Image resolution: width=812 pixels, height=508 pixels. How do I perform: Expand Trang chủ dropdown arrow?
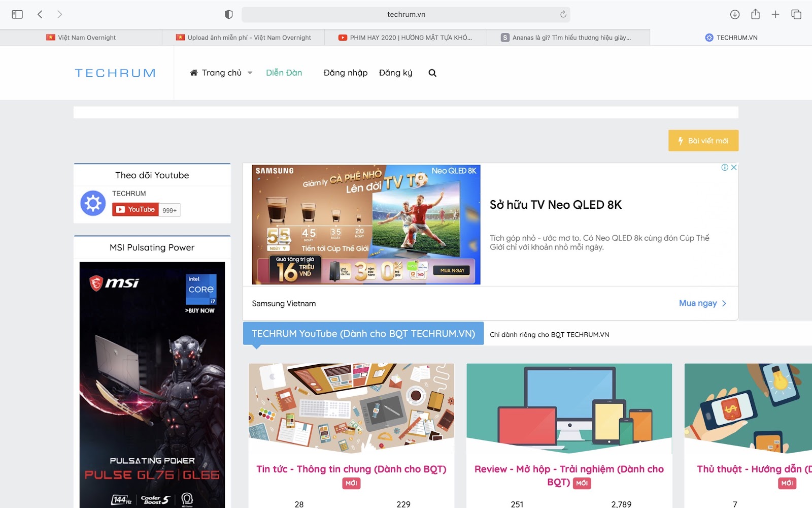pos(250,73)
